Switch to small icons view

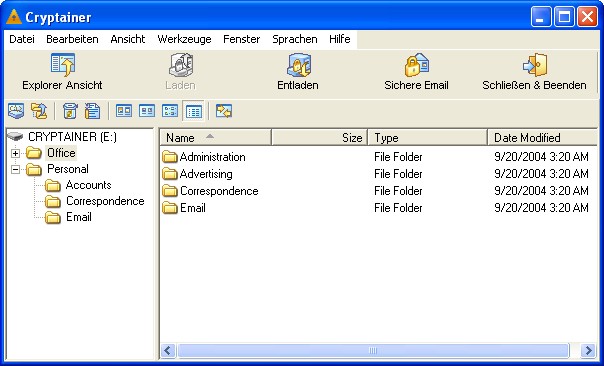147,111
